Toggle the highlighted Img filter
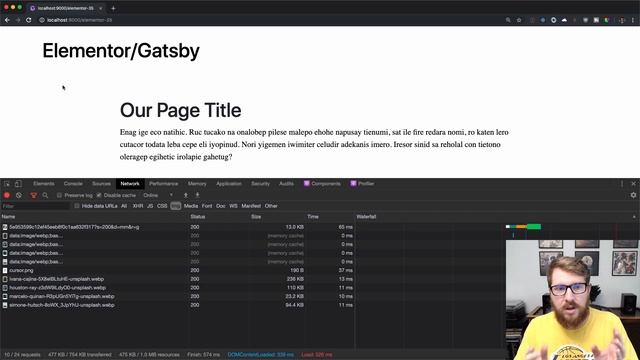640x360 pixels. [176, 206]
